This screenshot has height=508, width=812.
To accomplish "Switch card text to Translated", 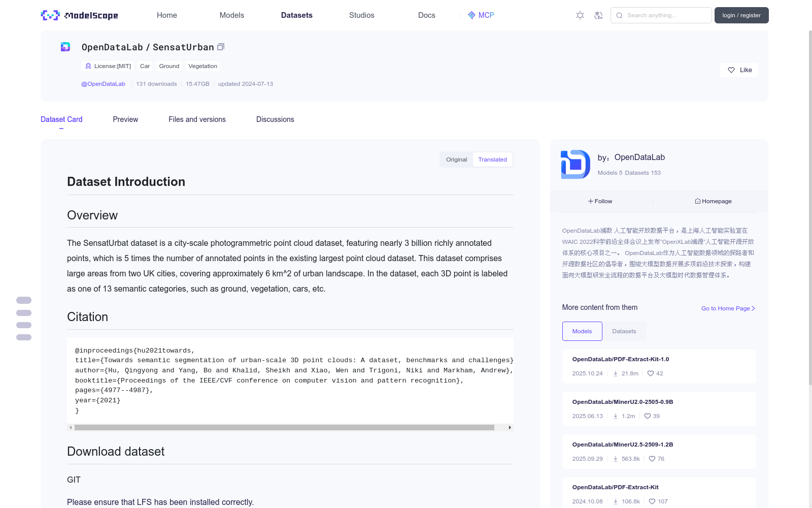I will (x=492, y=160).
